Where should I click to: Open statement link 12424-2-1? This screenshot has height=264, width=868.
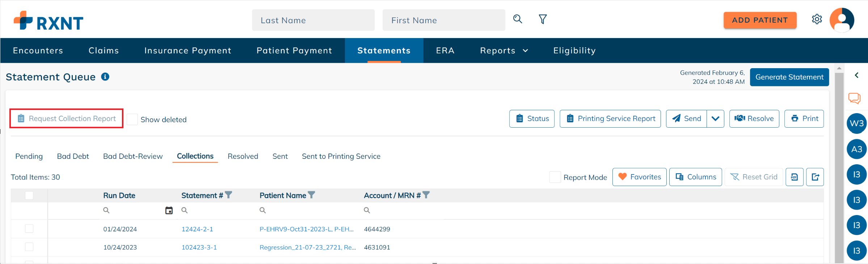(x=197, y=229)
